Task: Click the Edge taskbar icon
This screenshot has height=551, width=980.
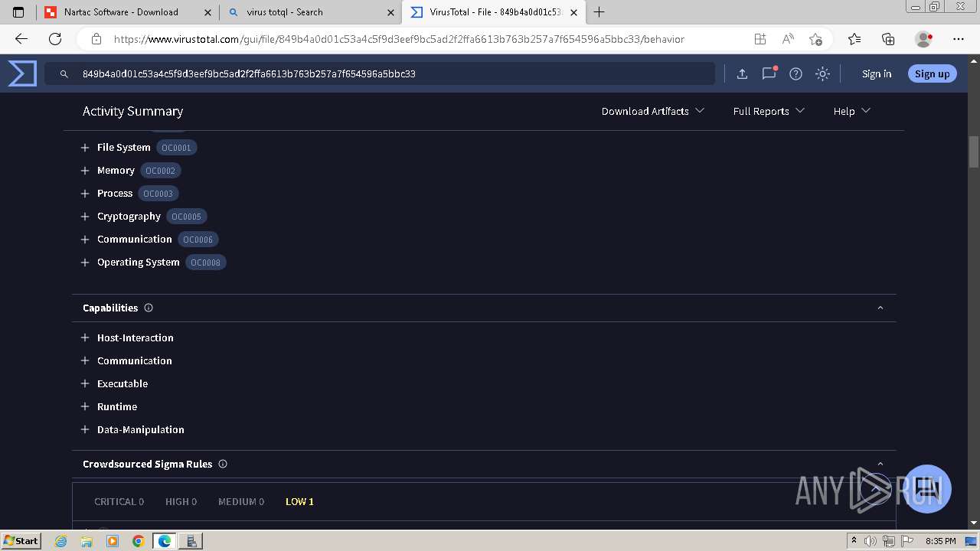Action: tap(164, 541)
